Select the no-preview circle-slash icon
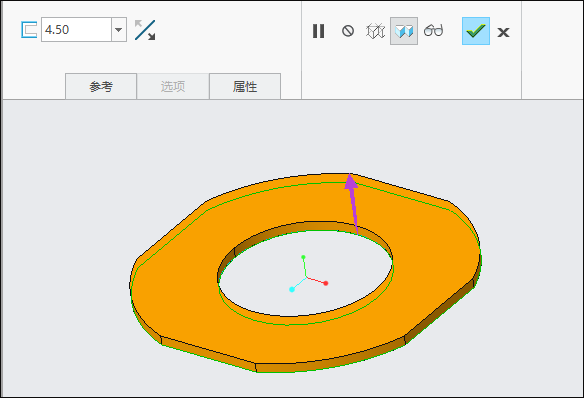 point(348,31)
